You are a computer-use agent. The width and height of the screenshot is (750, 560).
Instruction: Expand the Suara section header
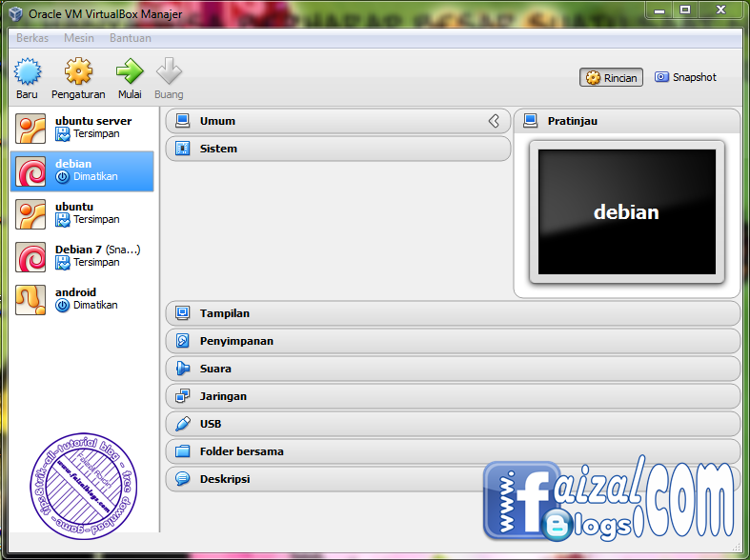(x=453, y=369)
